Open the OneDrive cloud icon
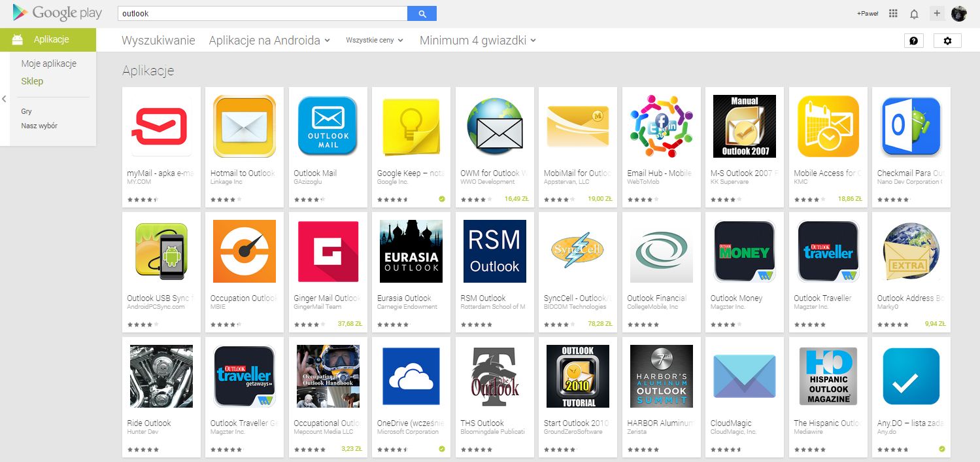This screenshot has width=980, height=462. click(411, 376)
